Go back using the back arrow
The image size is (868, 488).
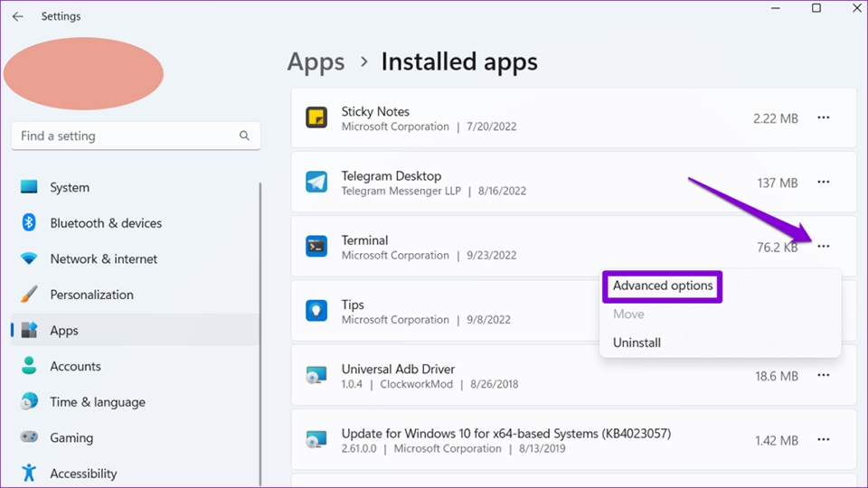pyautogui.click(x=18, y=16)
